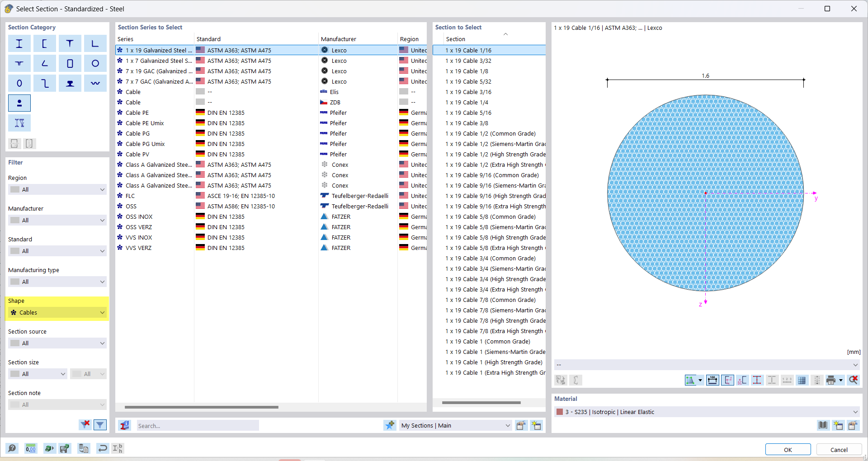Screen dimensions: 868x461
Task: Click the Cancel button
Action: [839, 450]
